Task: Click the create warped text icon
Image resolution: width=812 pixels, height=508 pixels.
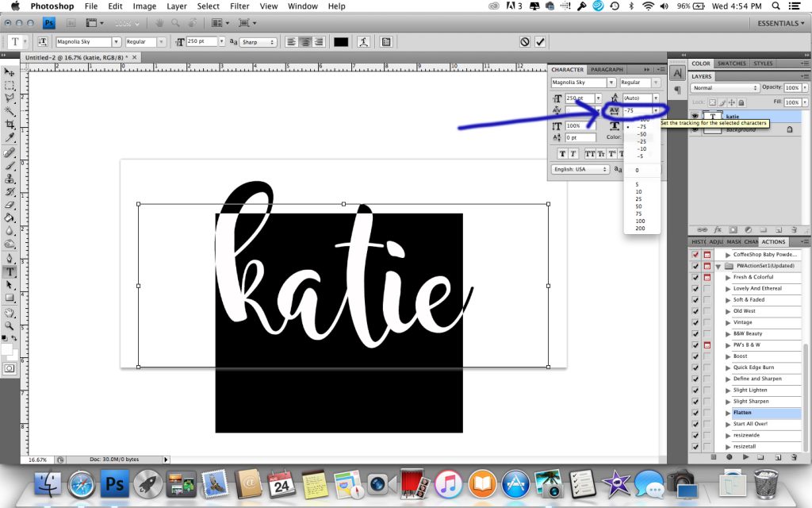Action: (363, 42)
